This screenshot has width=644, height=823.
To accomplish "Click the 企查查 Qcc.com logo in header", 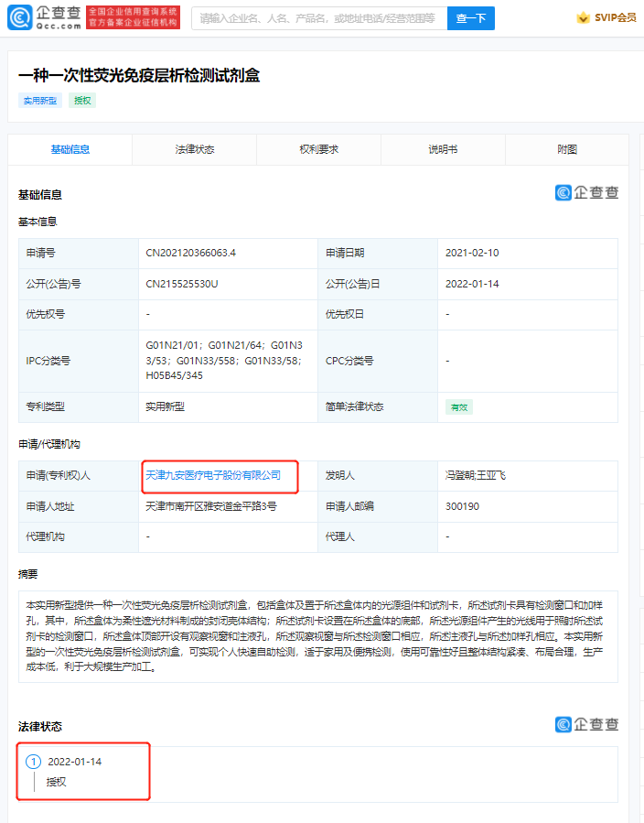I will (46, 17).
